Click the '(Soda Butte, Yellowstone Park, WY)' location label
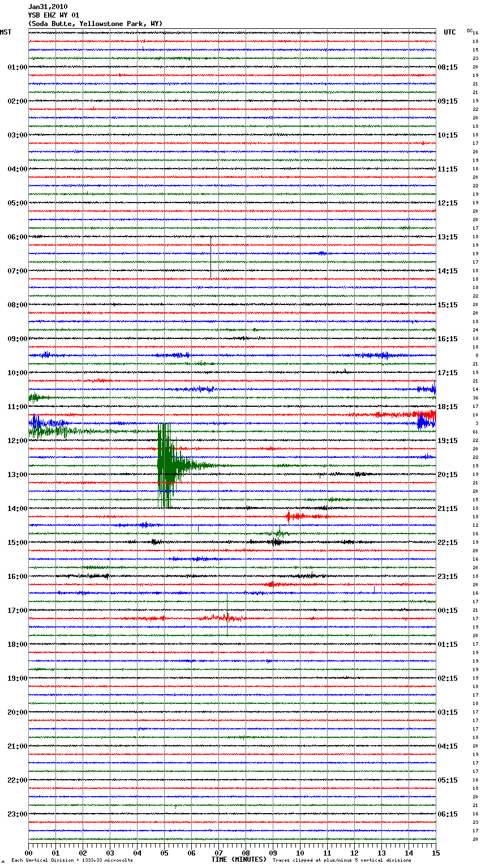Image resolution: width=481 pixels, height=868 pixels. [x=95, y=24]
